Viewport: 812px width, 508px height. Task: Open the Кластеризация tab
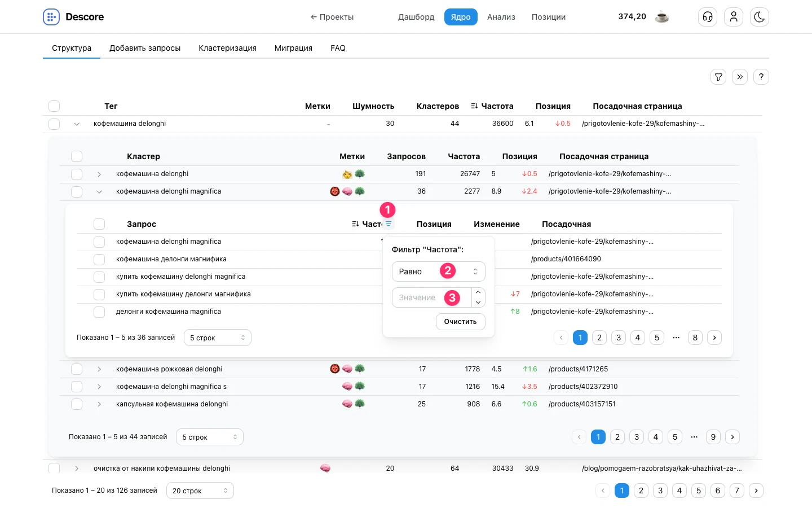click(x=227, y=48)
